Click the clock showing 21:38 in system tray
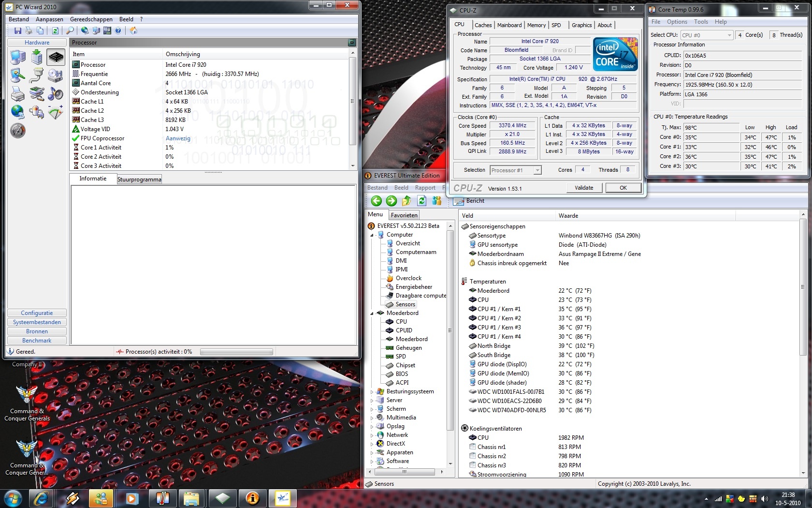Image resolution: width=812 pixels, height=508 pixels. coord(788,495)
